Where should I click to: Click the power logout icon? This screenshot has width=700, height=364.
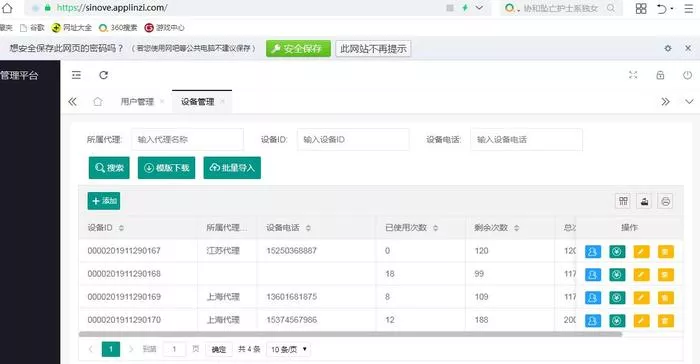click(x=688, y=75)
